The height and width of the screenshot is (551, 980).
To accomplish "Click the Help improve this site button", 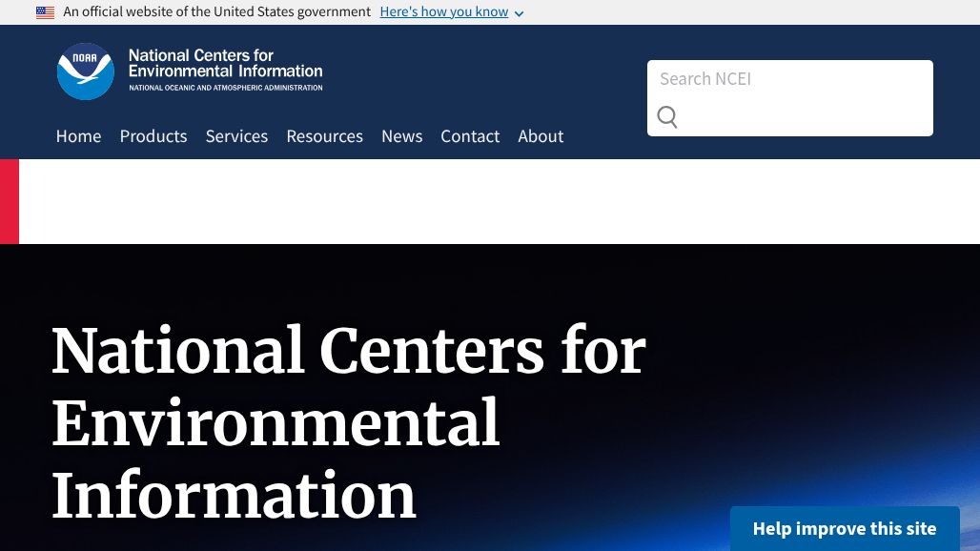I will 845,528.
